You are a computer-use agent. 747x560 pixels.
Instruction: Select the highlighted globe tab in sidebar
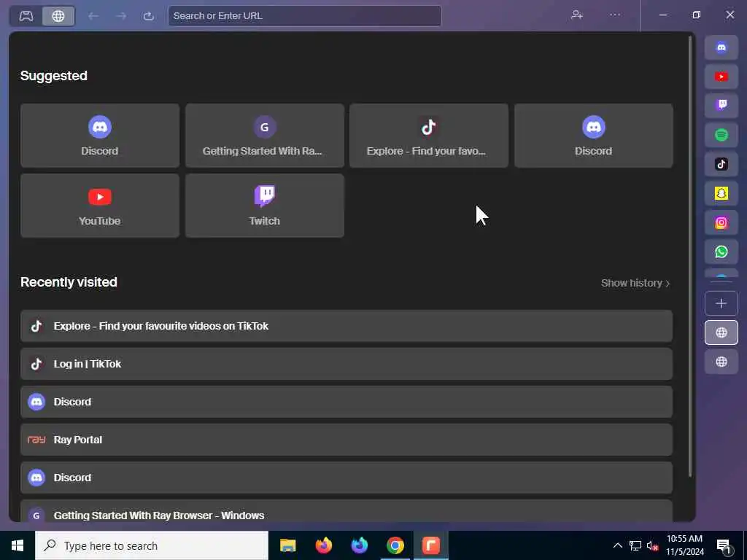point(721,332)
